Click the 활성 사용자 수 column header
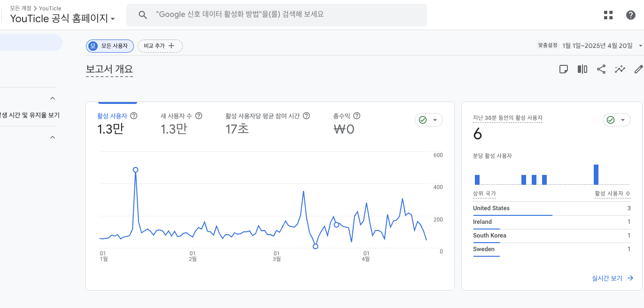Image resolution: width=644 pixels, height=308 pixels. click(x=613, y=194)
